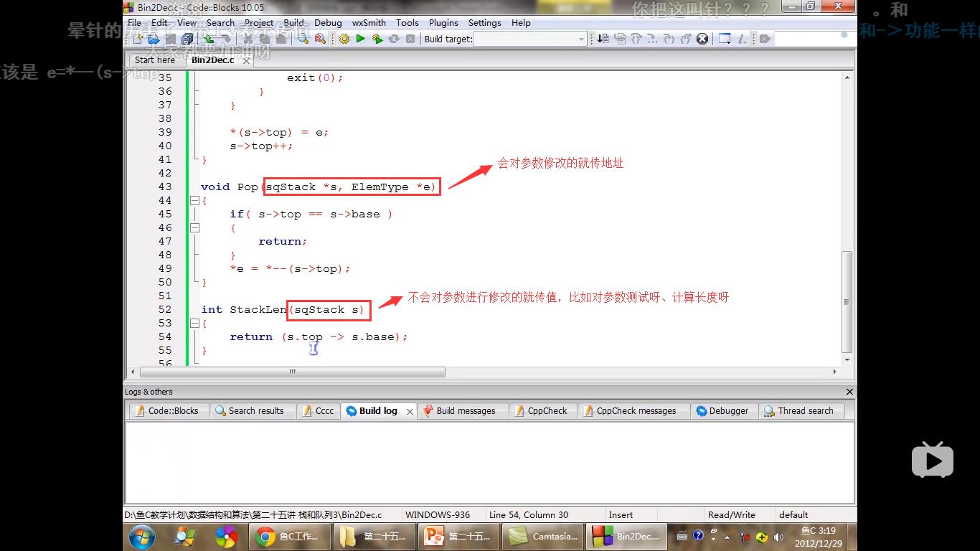Close the Logs & others panel
980x551 pixels.
click(849, 392)
